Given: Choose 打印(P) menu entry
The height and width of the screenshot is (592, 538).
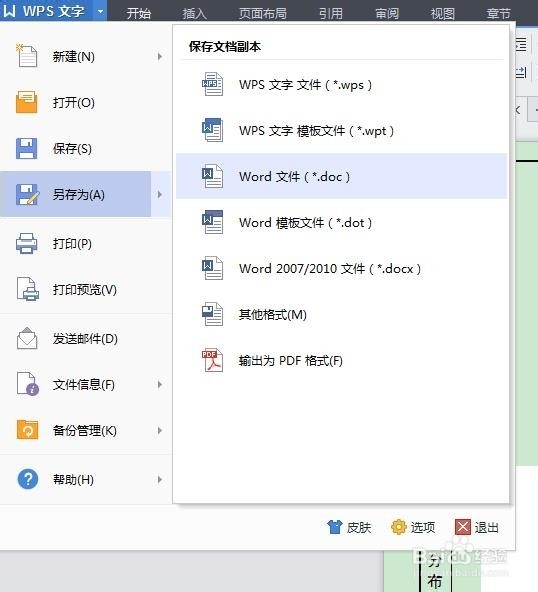Looking at the screenshot, I should pyautogui.click(x=85, y=244).
